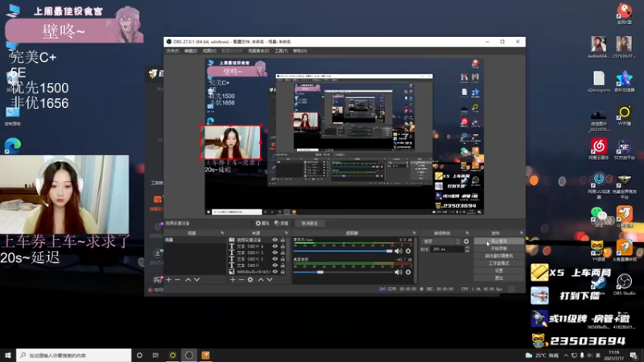Toggle visibility of text (GDI+) 2 source

click(x=275, y=259)
